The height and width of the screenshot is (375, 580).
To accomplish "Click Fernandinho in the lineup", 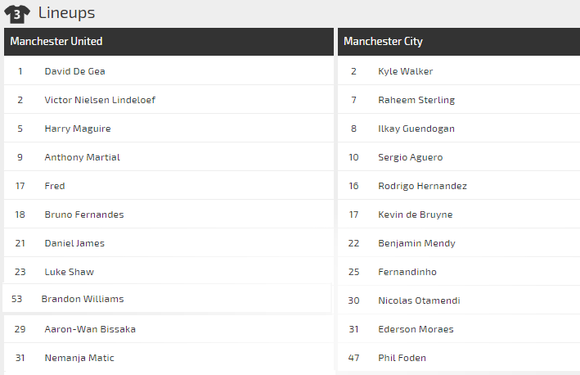I will tap(407, 272).
